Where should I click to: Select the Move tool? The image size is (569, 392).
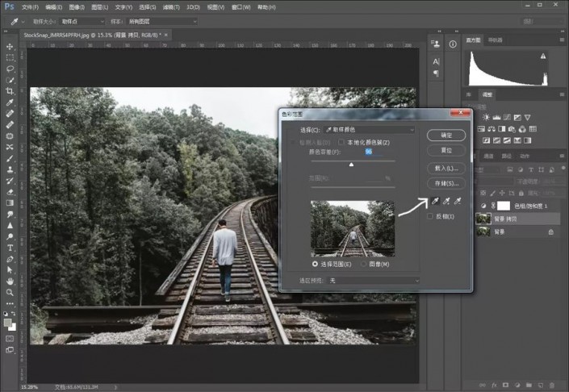[10, 46]
